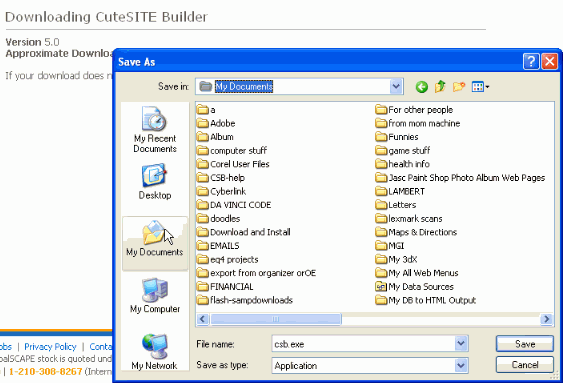Click the horizontal scrollbar thumb
The image size is (563, 383).
[x=276, y=319]
